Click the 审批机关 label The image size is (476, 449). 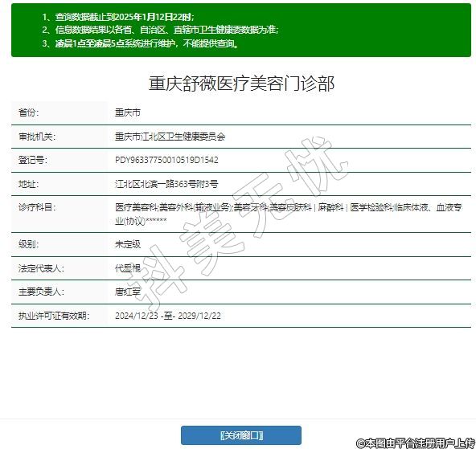pos(37,137)
